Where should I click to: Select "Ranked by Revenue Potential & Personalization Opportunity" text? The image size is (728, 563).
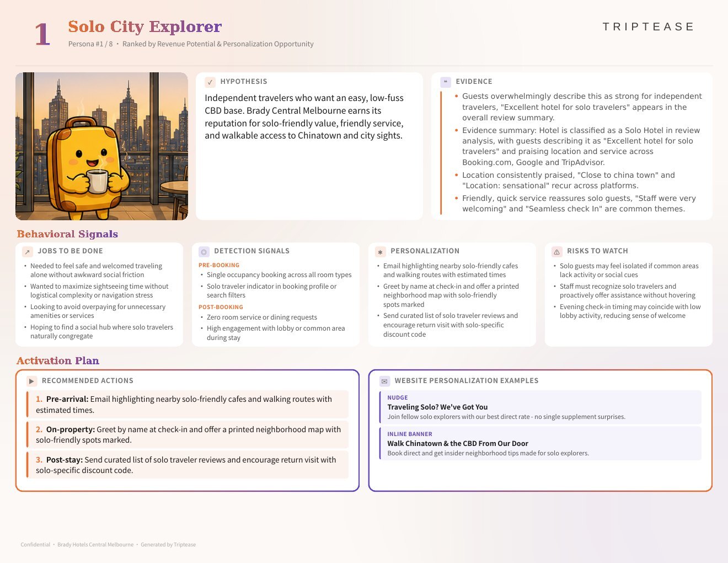click(218, 44)
